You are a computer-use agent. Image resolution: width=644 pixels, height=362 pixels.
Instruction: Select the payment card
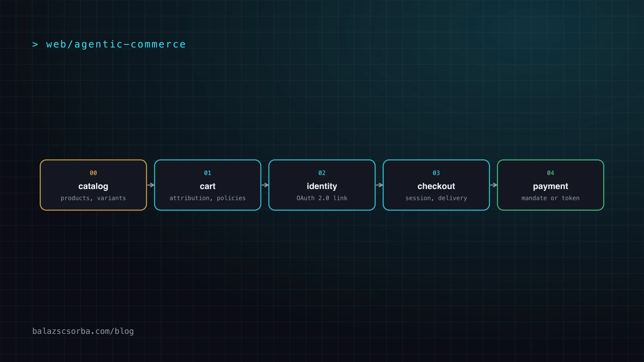coord(551,185)
